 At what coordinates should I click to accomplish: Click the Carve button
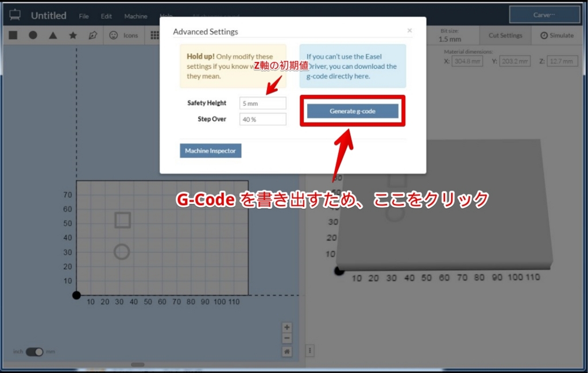point(544,15)
